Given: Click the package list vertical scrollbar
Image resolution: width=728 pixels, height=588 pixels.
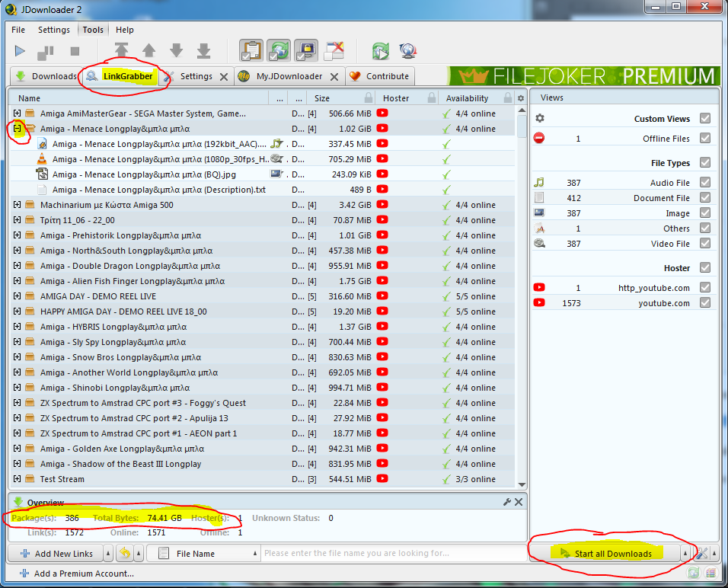Looking at the screenshot, I should pos(521,305).
